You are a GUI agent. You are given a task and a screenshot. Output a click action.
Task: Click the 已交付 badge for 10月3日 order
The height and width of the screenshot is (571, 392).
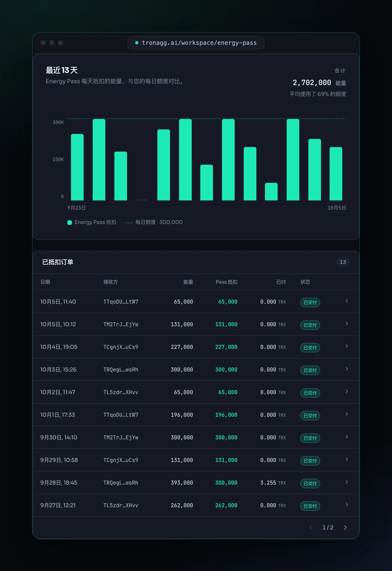310,370
